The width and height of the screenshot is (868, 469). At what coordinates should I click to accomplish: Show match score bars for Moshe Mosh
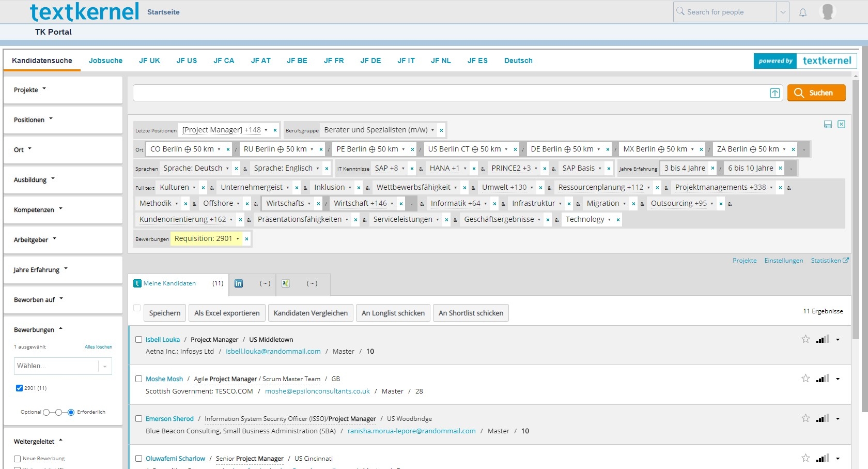point(823,379)
